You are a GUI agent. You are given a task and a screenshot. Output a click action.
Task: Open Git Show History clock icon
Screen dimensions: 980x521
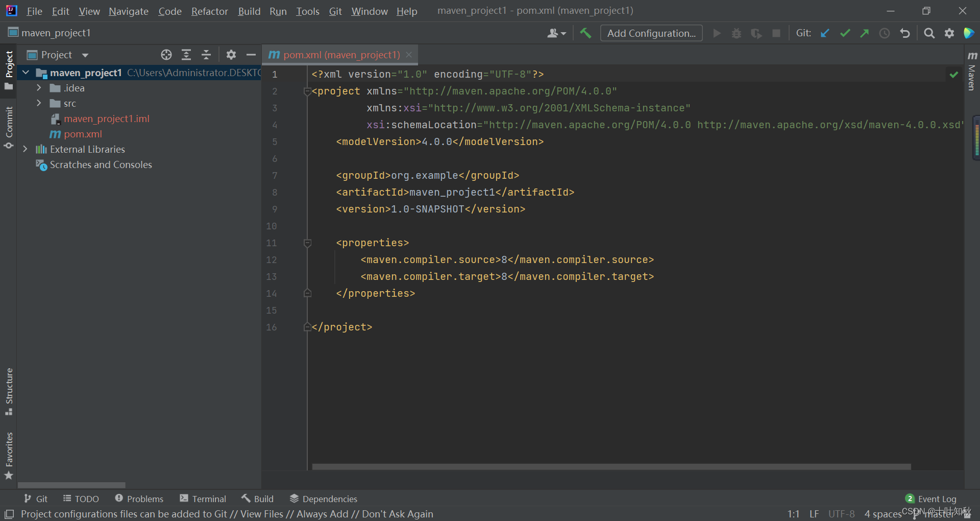coord(885,33)
